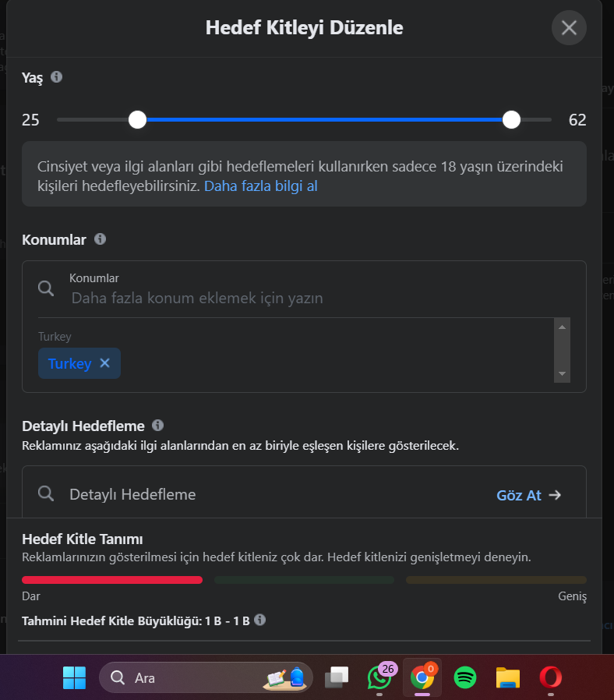The width and height of the screenshot is (614, 700).
Task: Click the maximum age slider handle
Action: 511,119
